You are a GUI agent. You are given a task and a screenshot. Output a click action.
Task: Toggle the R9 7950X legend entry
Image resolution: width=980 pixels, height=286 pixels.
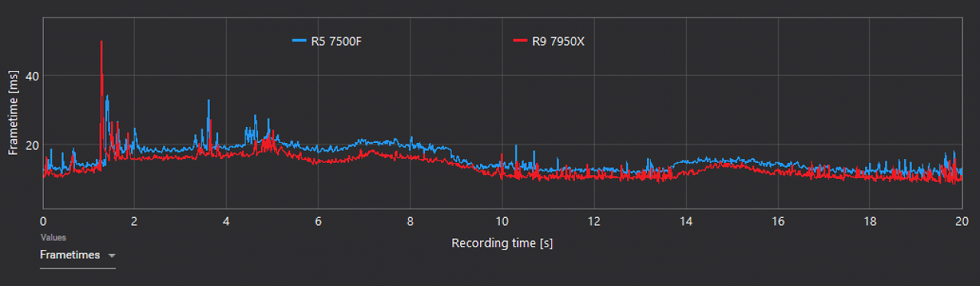548,41
